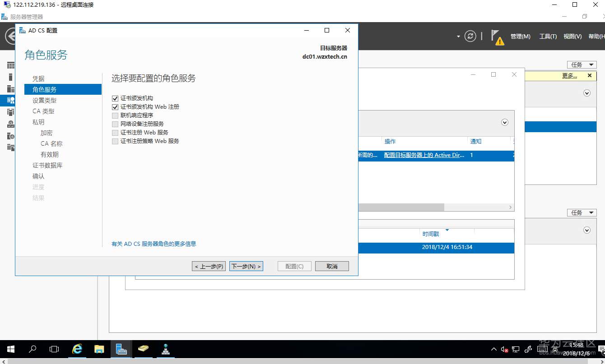Open the 工具(V) menu
Screen dimensions: 605x364
tap(548, 36)
